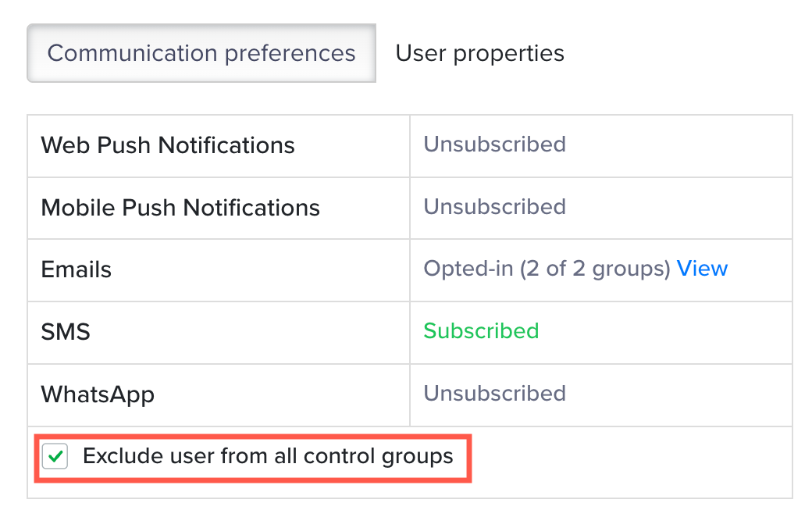Click the green checkmark icon in the checkbox
Viewport: 812px width, 528px height.
(x=53, y=456)
